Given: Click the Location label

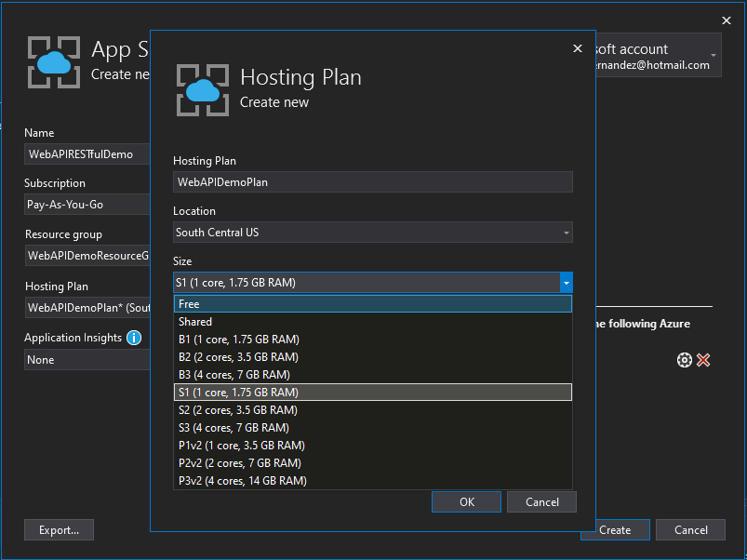Looking at the screenshot, I should click(x=194, y=211).
